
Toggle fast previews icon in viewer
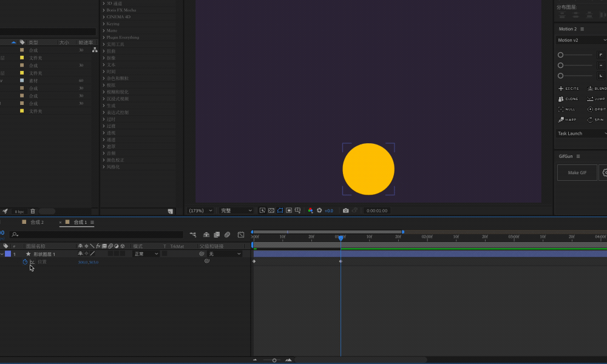[x=262, y=211]
